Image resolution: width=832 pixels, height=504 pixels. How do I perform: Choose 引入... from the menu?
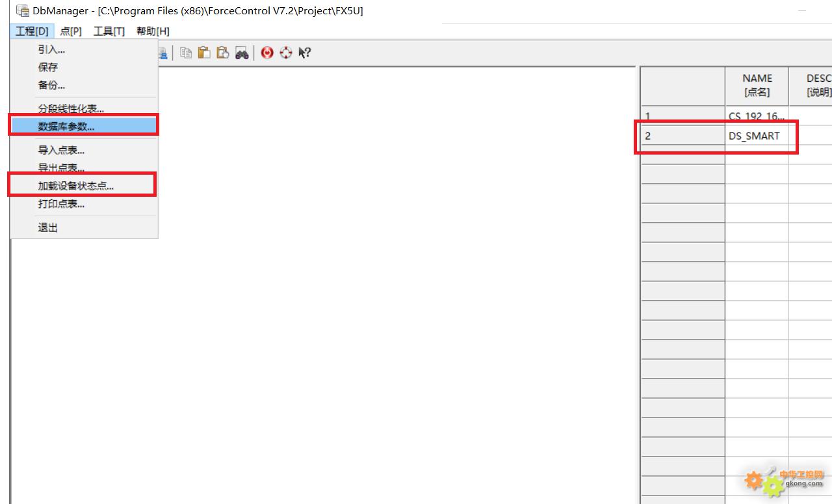click(x=84, y=49)
